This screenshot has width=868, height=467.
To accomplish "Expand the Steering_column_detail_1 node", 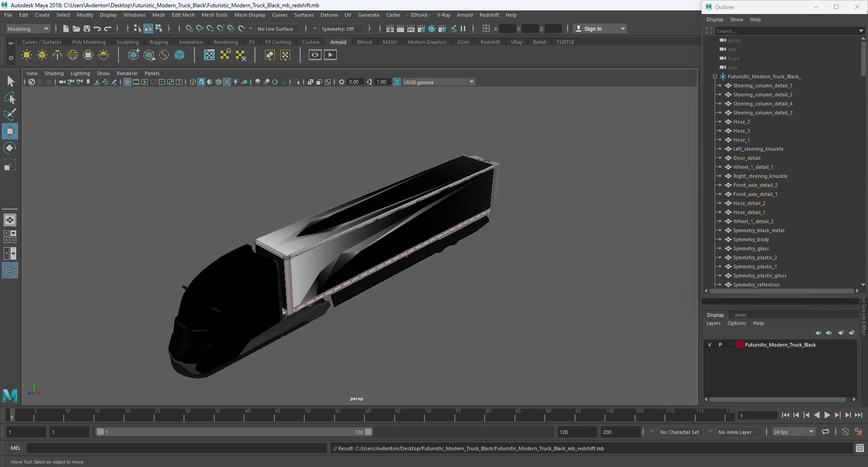I will point(720,86).
